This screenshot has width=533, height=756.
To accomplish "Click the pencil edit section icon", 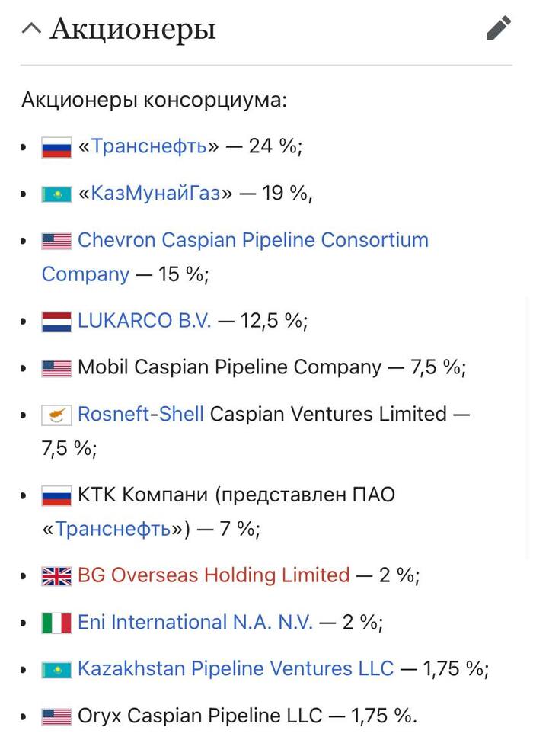I will tap(499, 29).
